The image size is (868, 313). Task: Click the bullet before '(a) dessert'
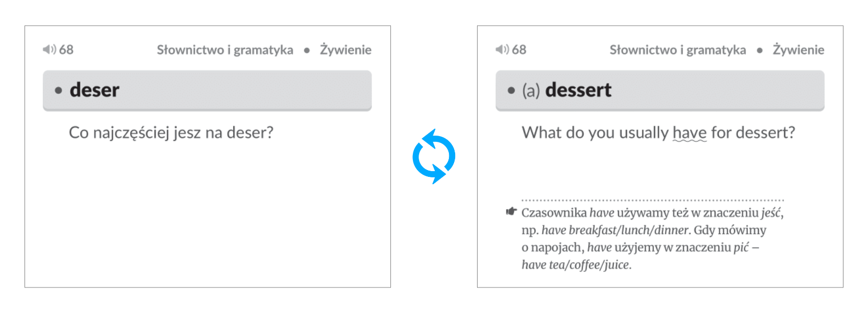(511, 90)
